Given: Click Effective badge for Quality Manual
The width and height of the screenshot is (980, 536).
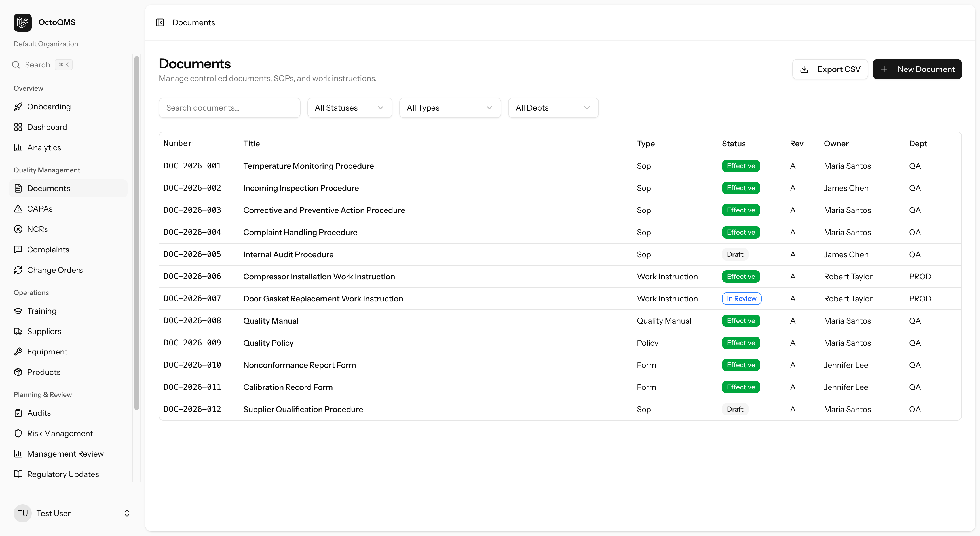Looking at the screenshot, I should (741, 321).
